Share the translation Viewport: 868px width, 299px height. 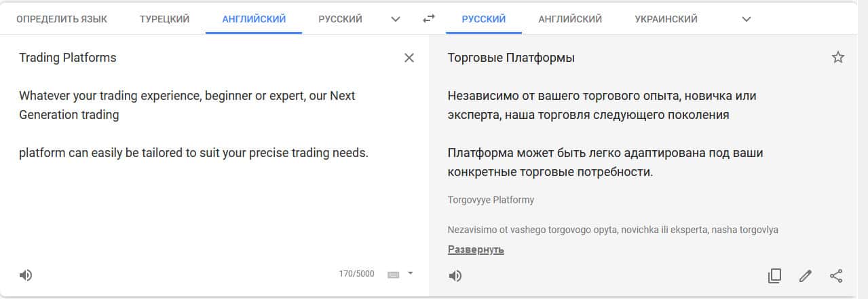pyautogui.click(x=836, y=275)
